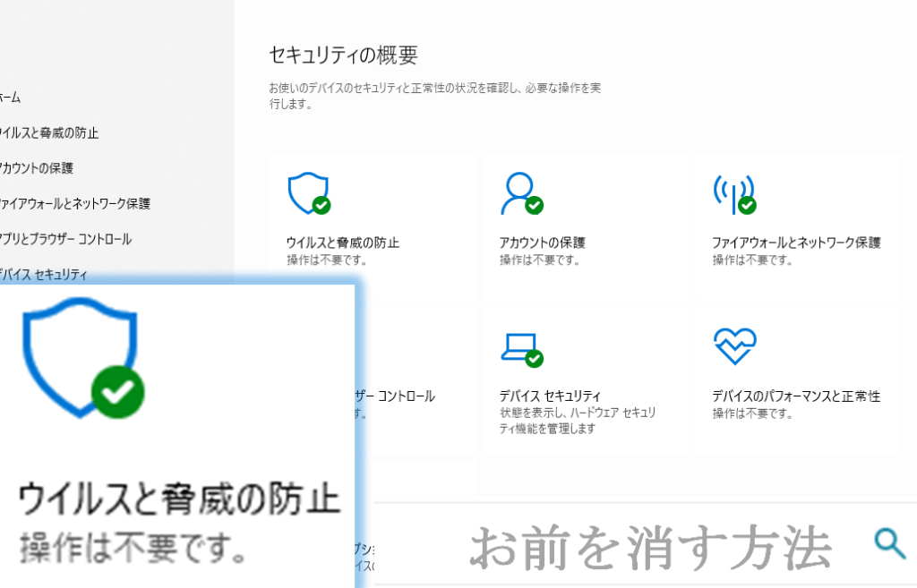Select ウイルスと脅威の防止 in the left sidebar
The image size is (917, 588).
coord(49,133)
